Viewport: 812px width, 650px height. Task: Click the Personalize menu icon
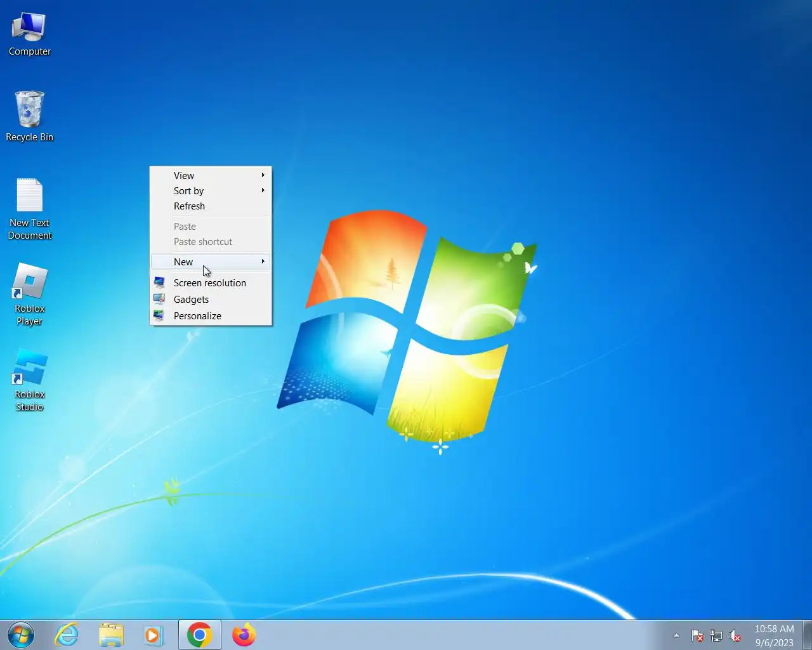pos(159,315)
